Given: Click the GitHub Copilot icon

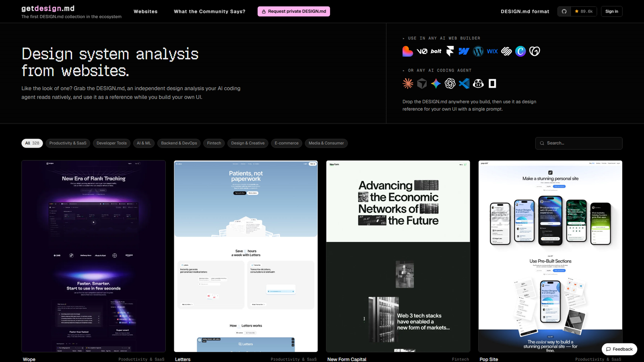Looking at the screenshot, I should [478, 83].
